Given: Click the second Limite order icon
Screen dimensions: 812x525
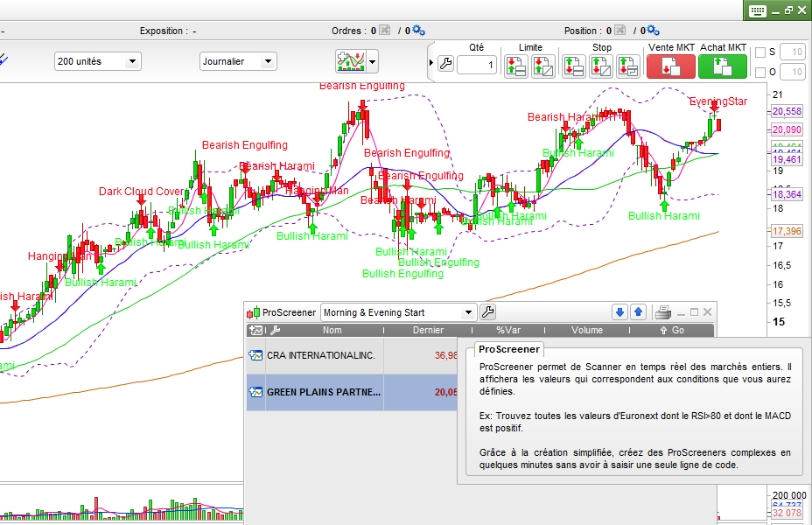Looking at the screenshot, I should tap(543, 66).
